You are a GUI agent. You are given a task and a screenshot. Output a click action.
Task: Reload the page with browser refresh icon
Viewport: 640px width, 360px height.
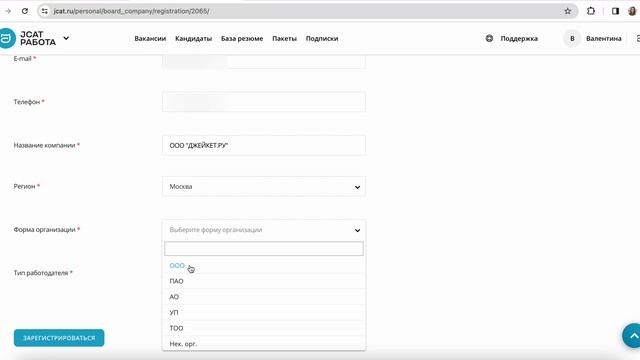[25, 11]
